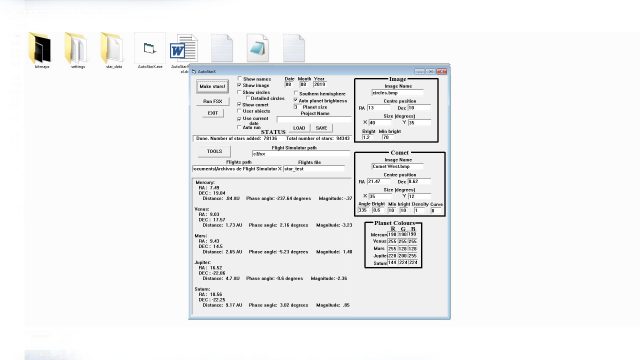
Task: Click the Density field in Comet panel
Action: [420, 210]
